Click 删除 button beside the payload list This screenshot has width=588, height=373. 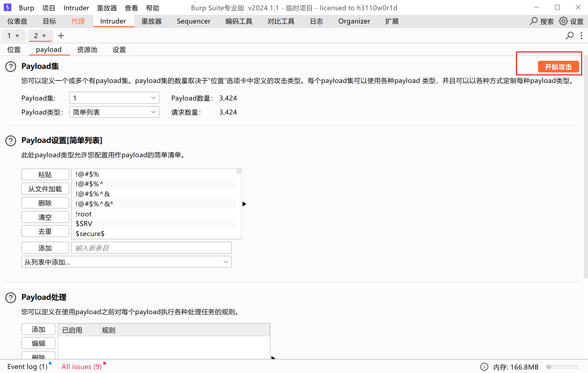coord(45,203)
